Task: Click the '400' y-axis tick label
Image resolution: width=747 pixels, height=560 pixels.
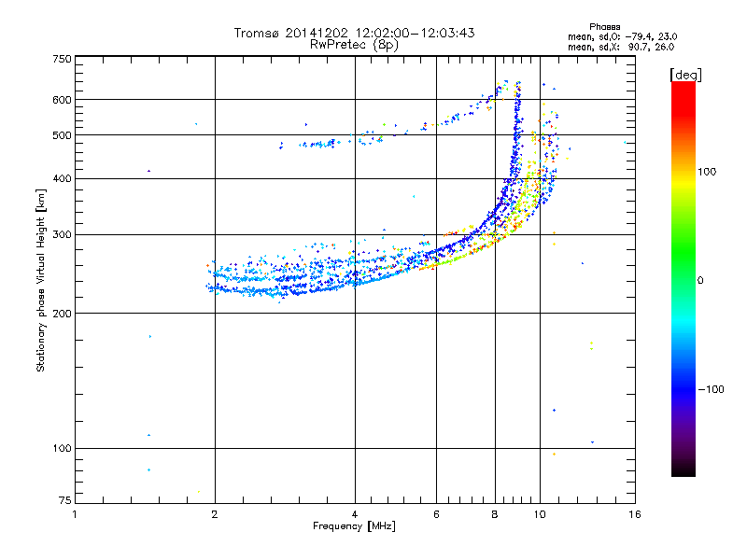Action: [x=62, y=179]
